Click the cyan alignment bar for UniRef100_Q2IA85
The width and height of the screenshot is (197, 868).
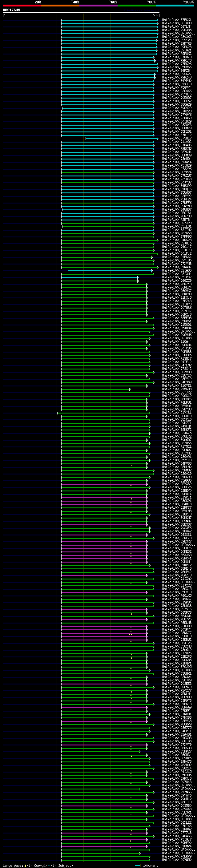pyautogui.click(x=110, y=271)
